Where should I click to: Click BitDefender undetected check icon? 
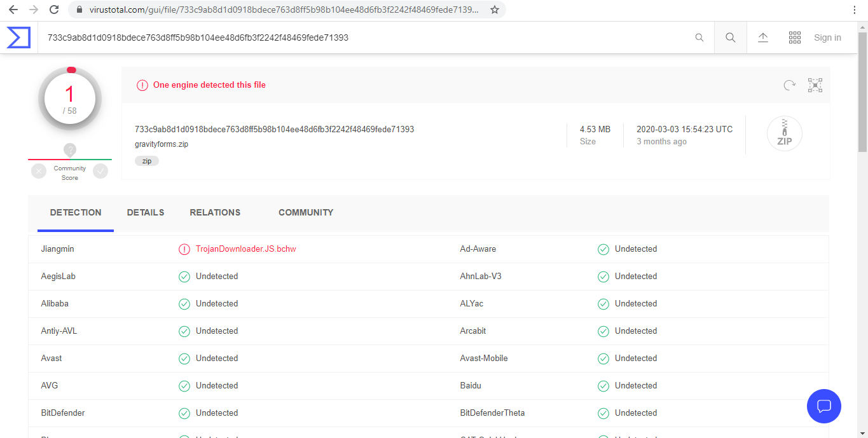[184, 413]
